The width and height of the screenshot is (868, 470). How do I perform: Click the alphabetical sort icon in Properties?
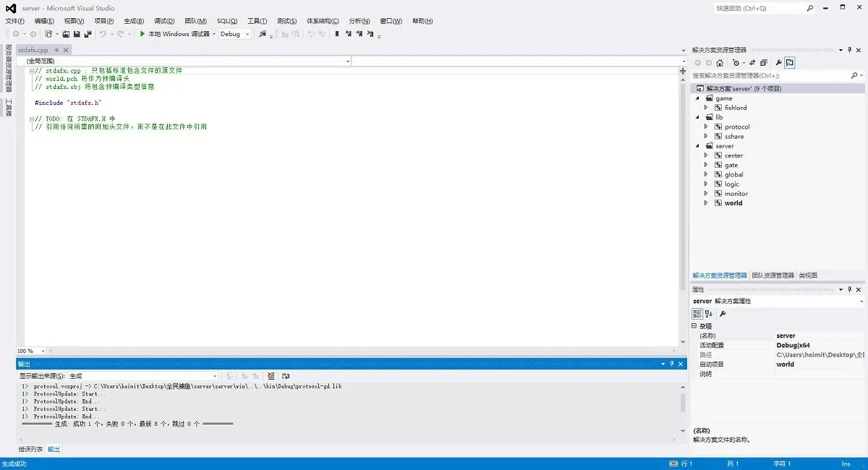709,314
